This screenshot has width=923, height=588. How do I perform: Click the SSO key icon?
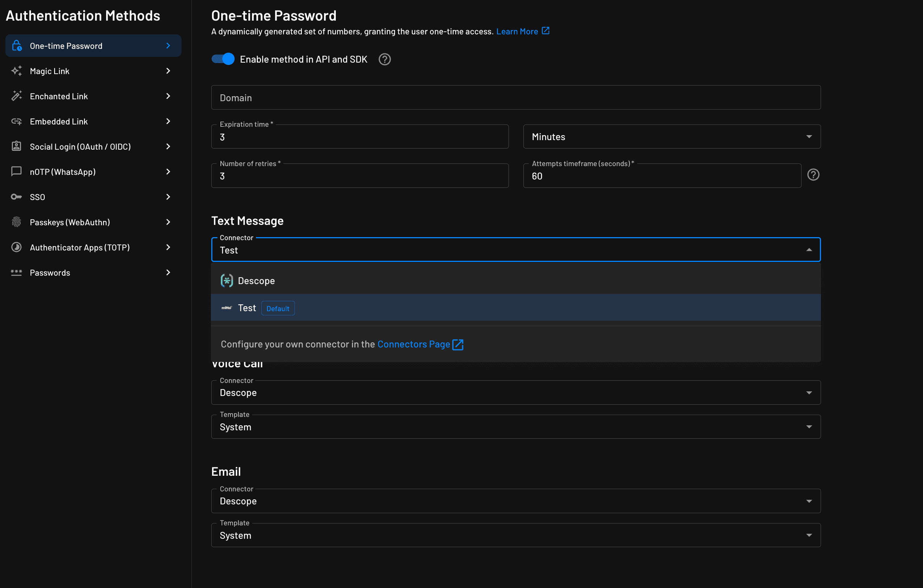tap(16, 197)
